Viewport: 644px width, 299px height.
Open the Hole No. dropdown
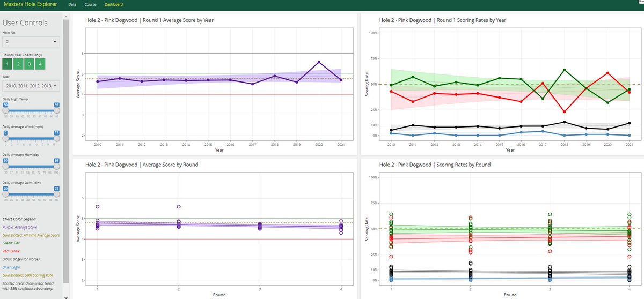click(31, 42)
